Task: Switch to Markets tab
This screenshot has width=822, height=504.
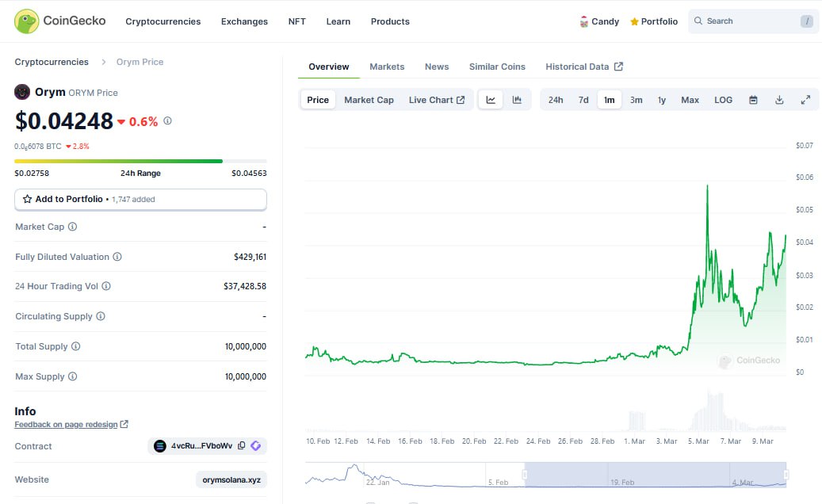Action: [x=387, y=67]
